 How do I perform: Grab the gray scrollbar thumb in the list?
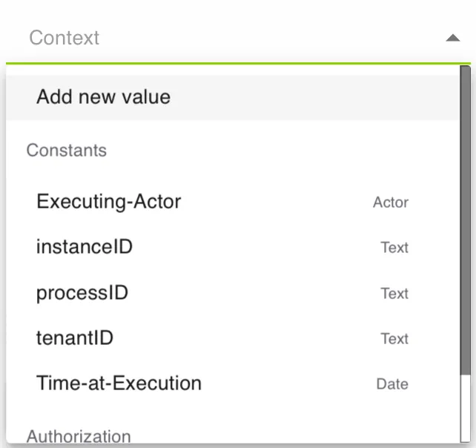[x=465, y=220]
